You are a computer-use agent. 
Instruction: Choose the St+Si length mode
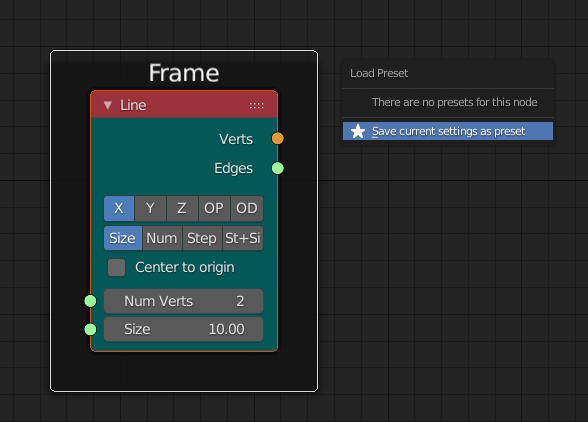click(x=243, y=238)
